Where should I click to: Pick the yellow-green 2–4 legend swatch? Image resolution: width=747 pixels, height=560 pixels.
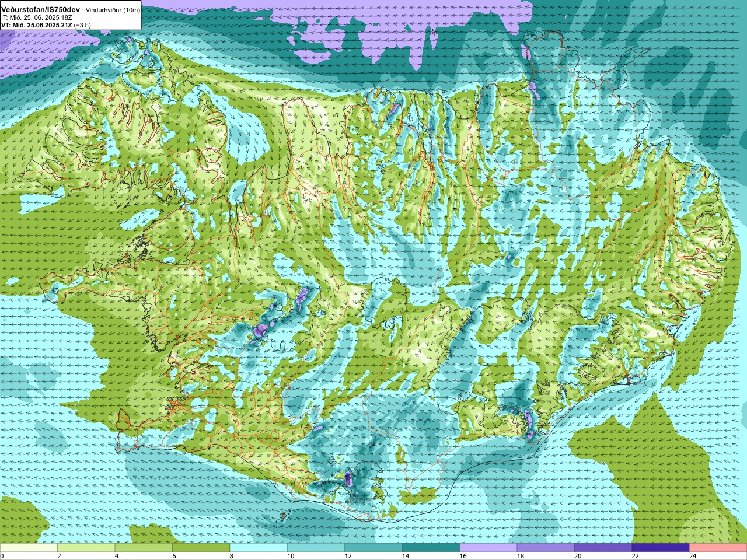[86, 548]
